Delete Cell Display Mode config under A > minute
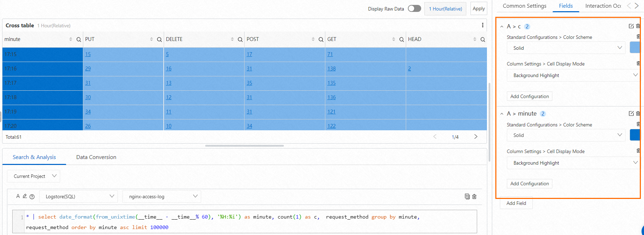 638,151
